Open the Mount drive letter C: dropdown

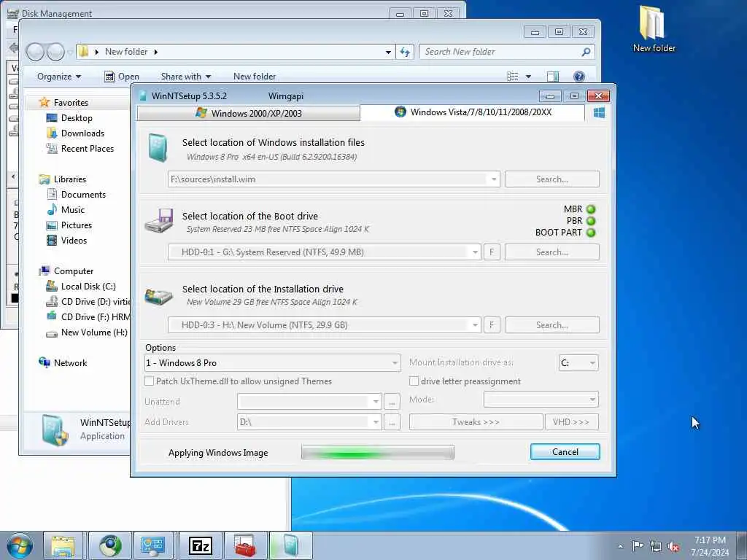point(578,363)
